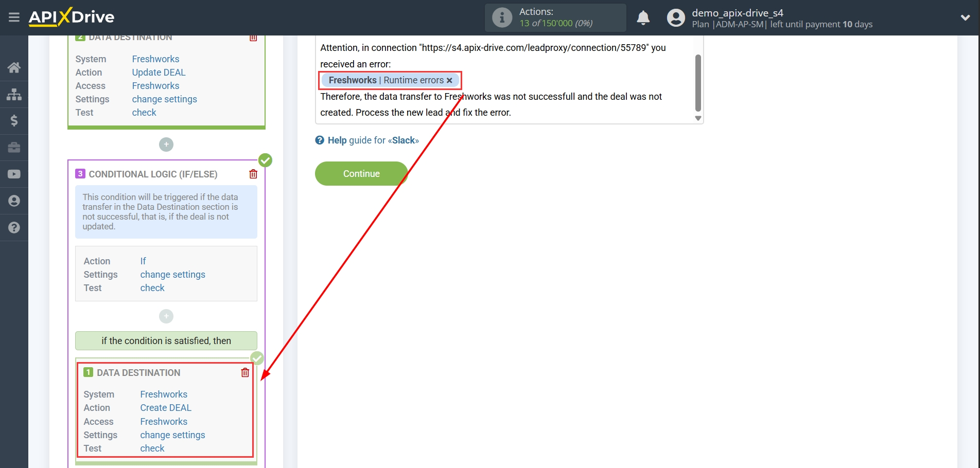
Task: Delete the Update DEAL data destination block
Action: (253, 38)
